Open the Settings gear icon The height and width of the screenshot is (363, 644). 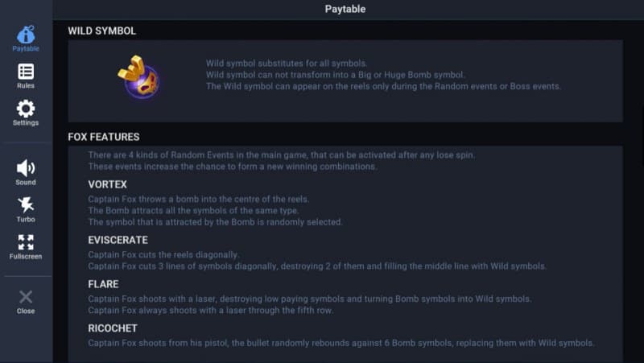click(x=26, y=109)
